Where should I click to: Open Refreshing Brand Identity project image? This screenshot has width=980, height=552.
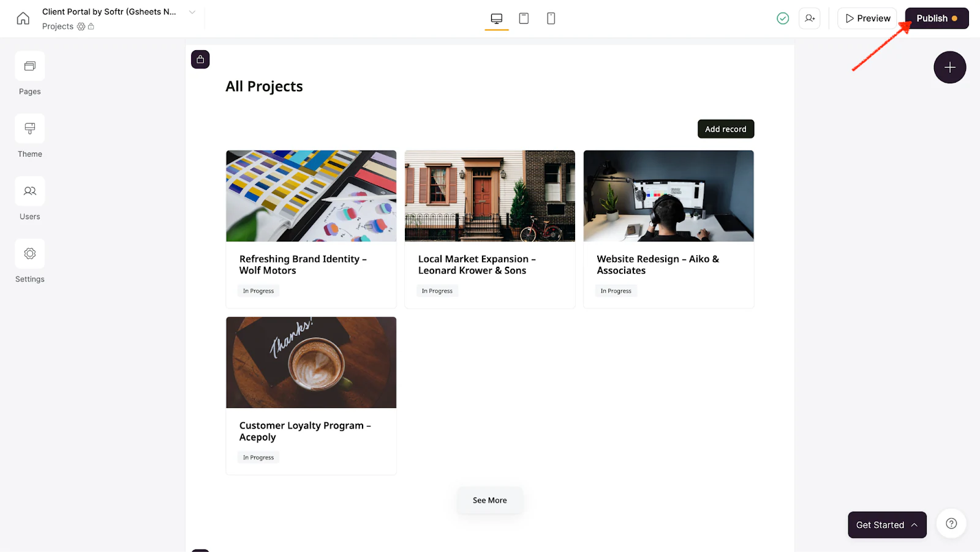pos(311,196)
